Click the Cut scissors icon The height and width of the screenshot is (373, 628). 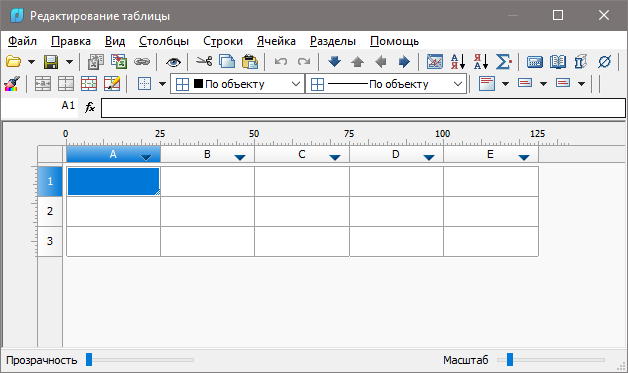[x=204, y=62]
